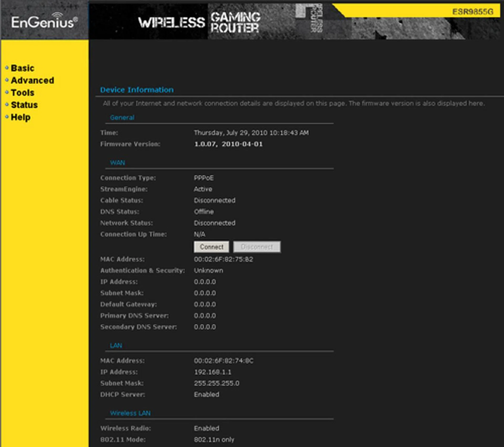Viewport: 504px width, 447px height.
Task: Click the bullet icon beside Tools
Action: click(7, 92)
